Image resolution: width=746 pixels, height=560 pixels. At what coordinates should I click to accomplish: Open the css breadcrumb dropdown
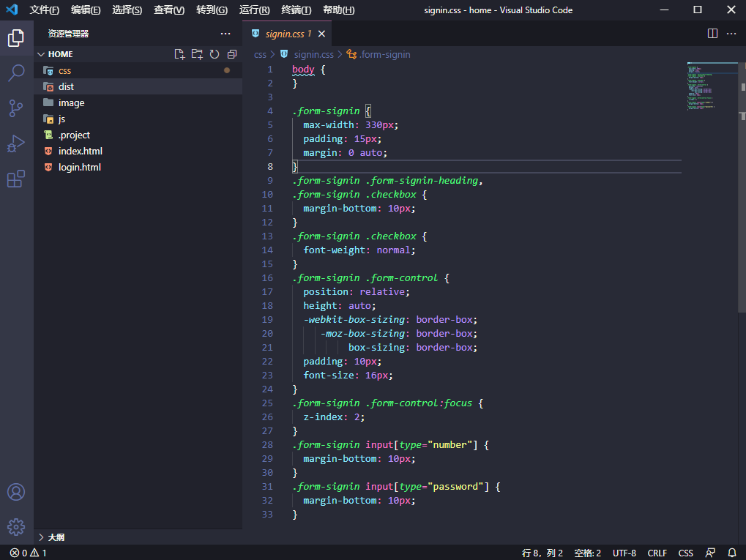[x=260, y=55]
